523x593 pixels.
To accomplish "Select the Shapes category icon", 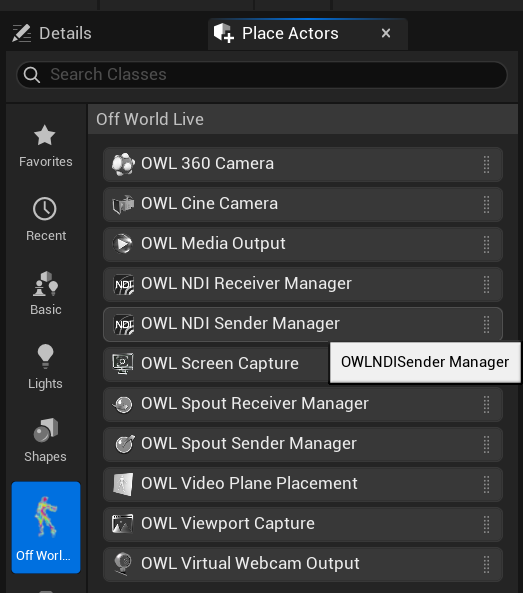I will point(46,430).
